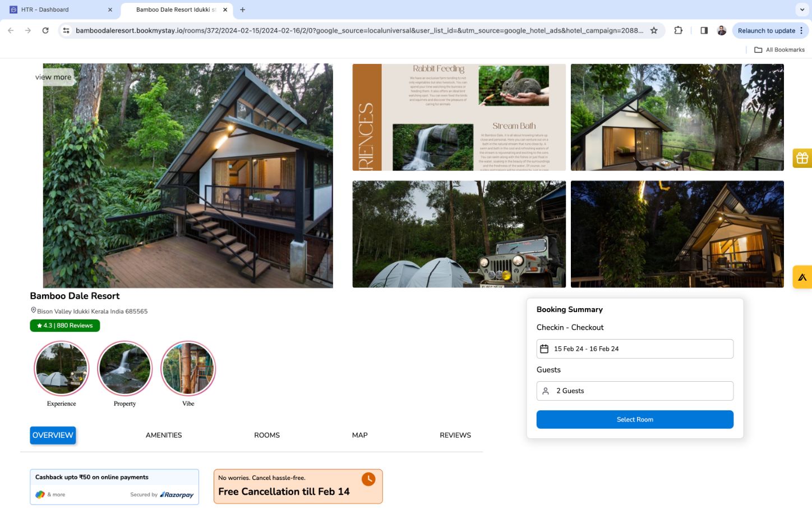Image resolution: width=812 pixels, height=508 pixels.
Task: Open the All Bookmarks folder
Action: click(779, 49)
